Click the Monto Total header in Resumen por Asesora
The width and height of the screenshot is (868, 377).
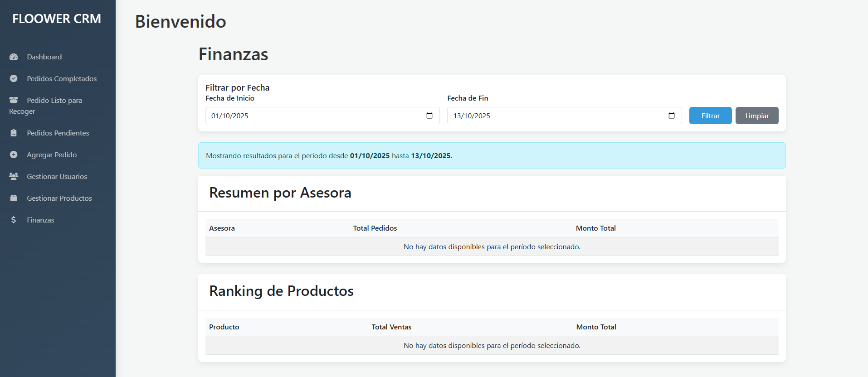coord(595,228)
